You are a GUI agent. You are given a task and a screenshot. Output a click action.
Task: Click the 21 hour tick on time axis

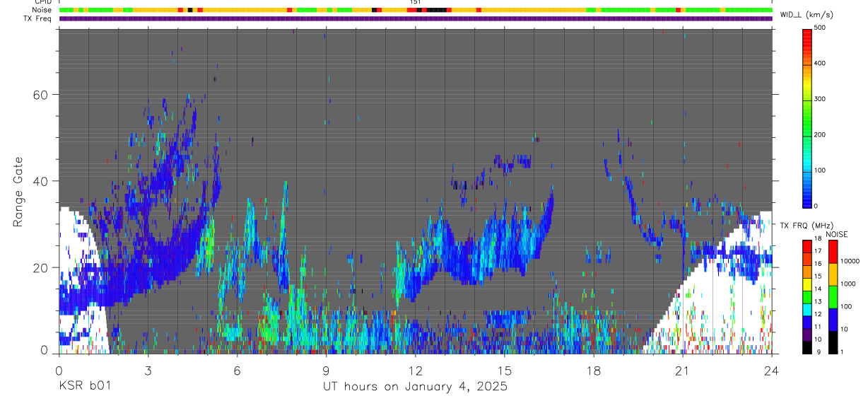pyautogui.click(x=683, y=370)
